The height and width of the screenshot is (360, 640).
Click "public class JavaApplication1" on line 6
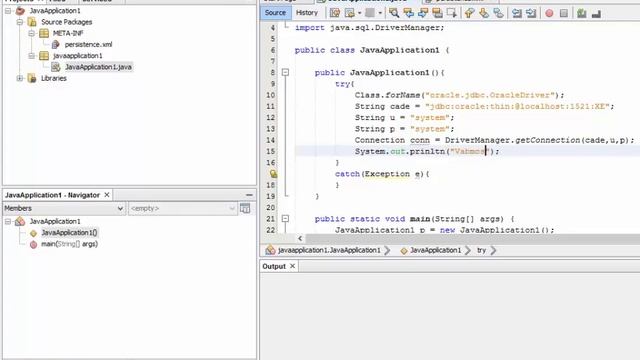367,50
